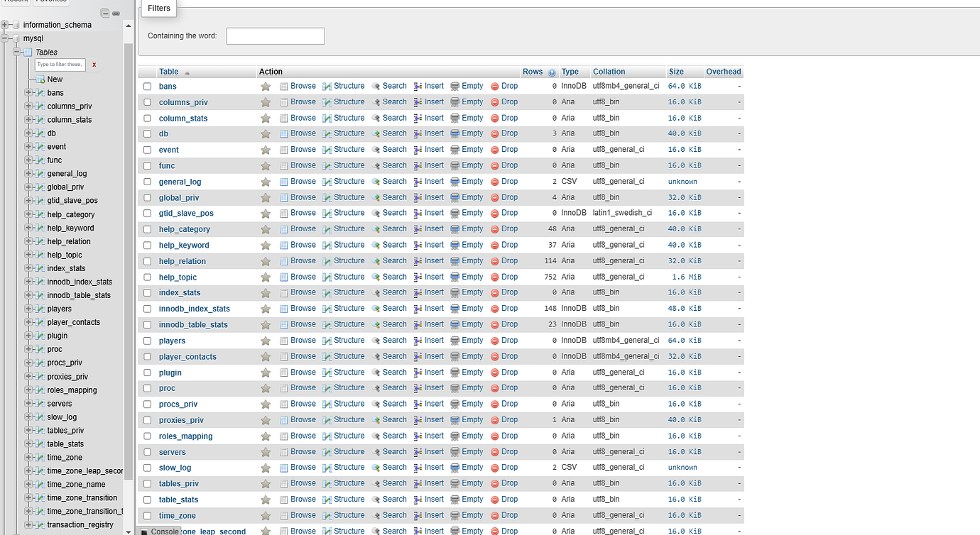Switch to the Filters tab
Screen dimensions: 980x535
pyautogui.click(x=158, y=8)
